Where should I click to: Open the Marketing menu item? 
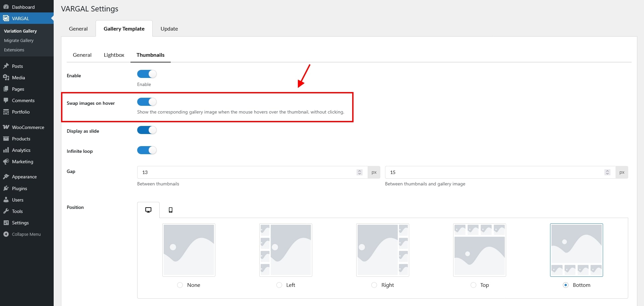click(x=27, y=162)
